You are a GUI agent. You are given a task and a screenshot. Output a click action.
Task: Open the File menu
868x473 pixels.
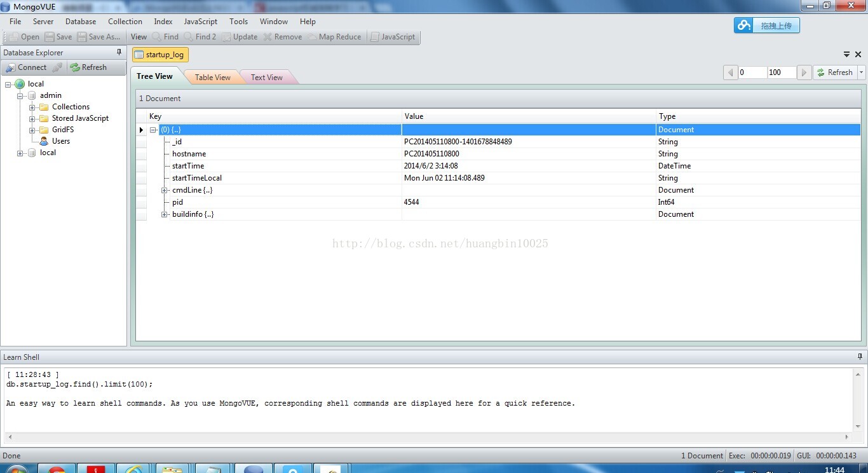(x=15, y=22)
